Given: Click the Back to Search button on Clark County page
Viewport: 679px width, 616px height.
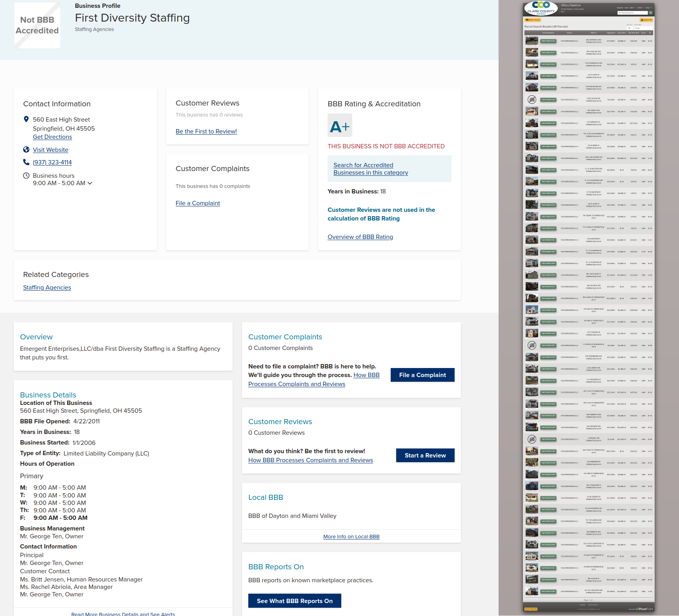Looking at the screenshot, I should (x=533, y=20).
